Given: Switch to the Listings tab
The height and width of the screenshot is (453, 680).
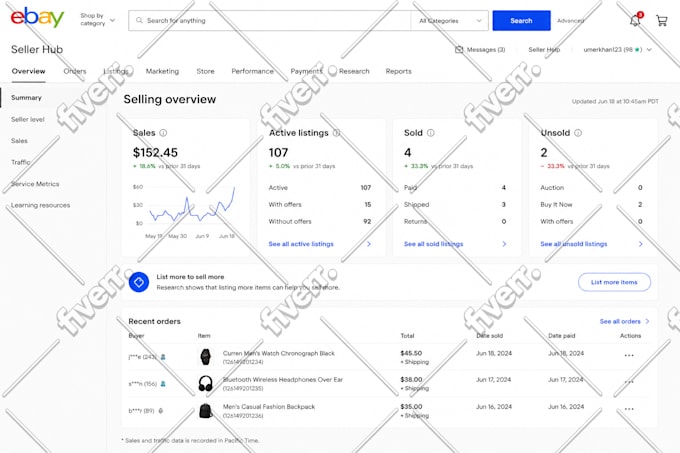Looking at the screenshot, I should 116,71.
